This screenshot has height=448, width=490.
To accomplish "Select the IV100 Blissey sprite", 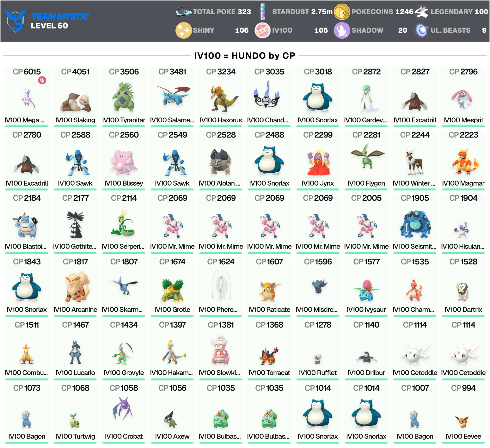I will [x=124, y=162].
